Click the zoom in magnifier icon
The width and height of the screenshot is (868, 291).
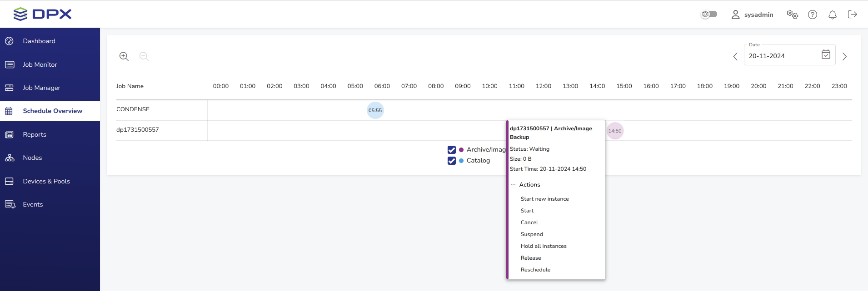click(x=124, y=56)
